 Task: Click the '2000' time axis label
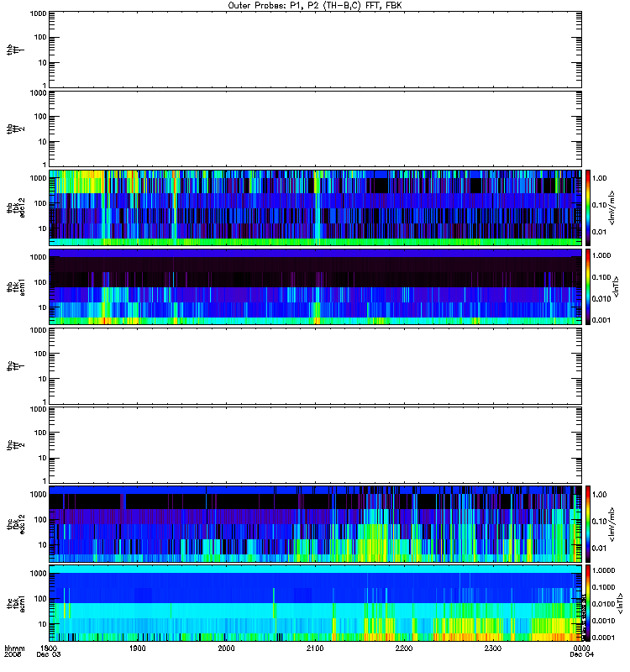pos(226,648)
